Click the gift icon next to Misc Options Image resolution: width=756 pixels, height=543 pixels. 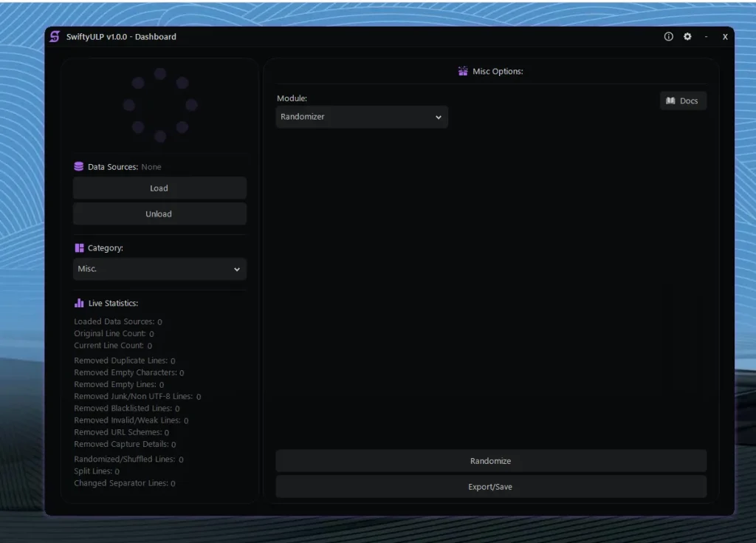click(462, 71)
